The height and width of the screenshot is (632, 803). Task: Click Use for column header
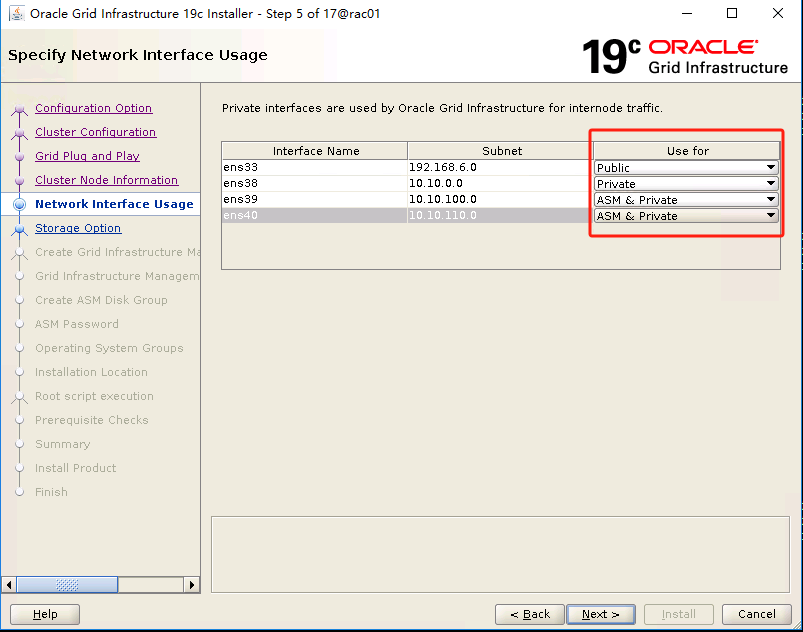point(687,151)
